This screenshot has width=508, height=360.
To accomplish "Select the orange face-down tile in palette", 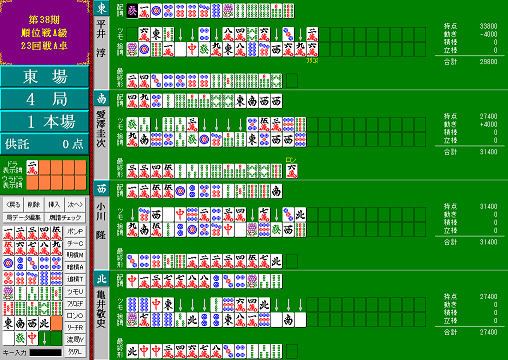I will point(56,323).
